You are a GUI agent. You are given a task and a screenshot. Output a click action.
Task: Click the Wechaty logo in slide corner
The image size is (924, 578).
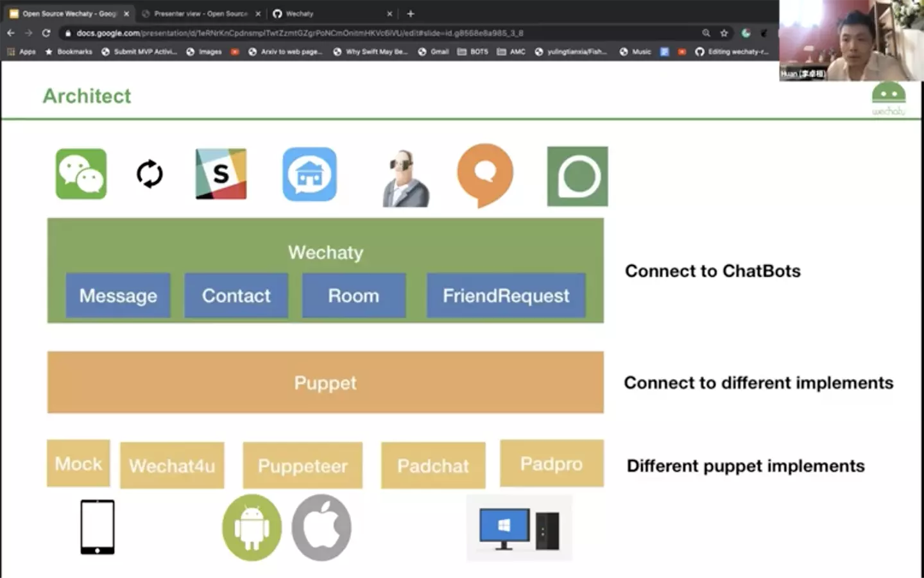pyautogui.click(x=889, y=99)
